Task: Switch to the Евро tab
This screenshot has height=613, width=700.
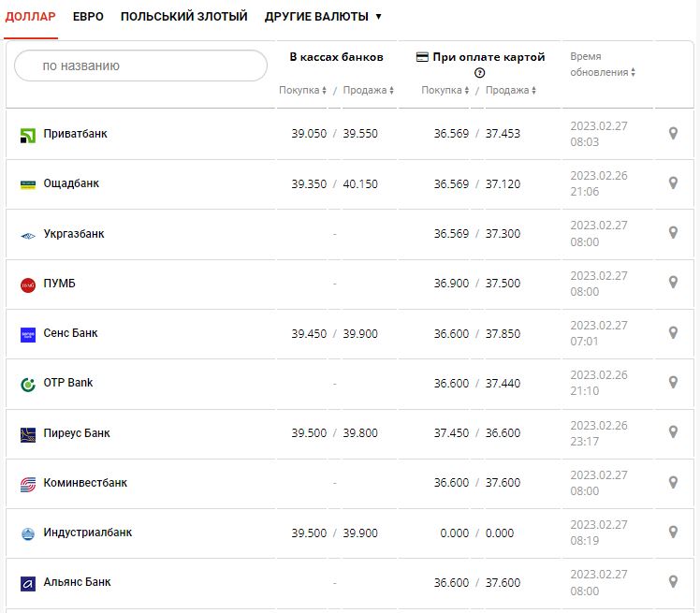Action: point(88,17)
